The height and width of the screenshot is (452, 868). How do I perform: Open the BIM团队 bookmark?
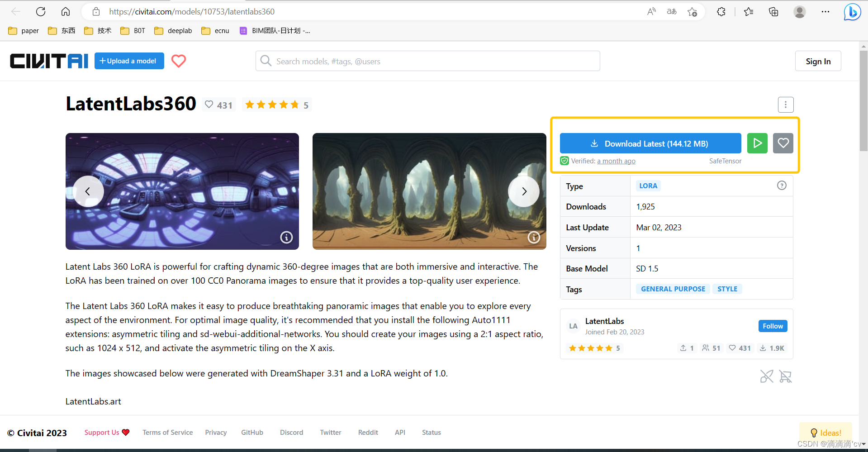point(275,31)
